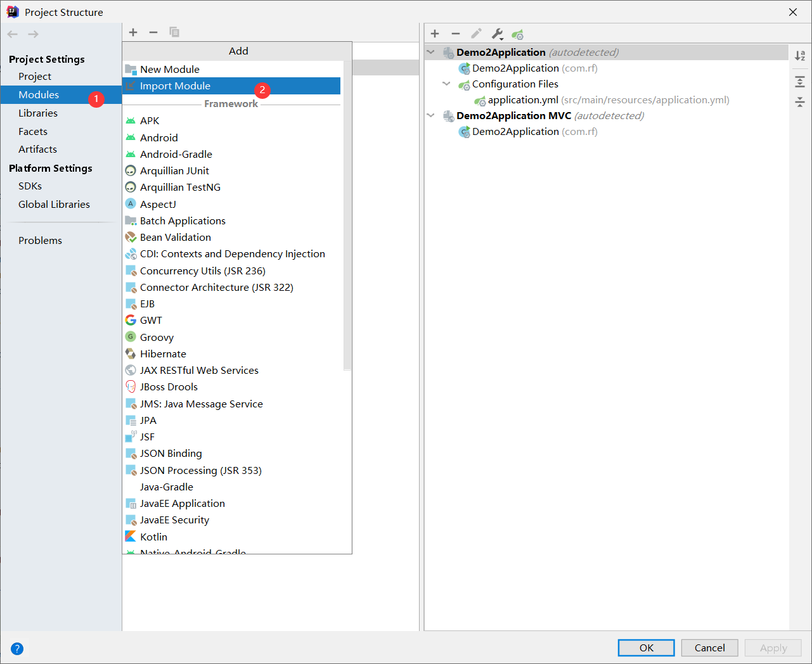The image size is (812, 664).
Task: Choose JavaEE Application from the framework list
Action: pyautogui.click(x=233, y=503)
